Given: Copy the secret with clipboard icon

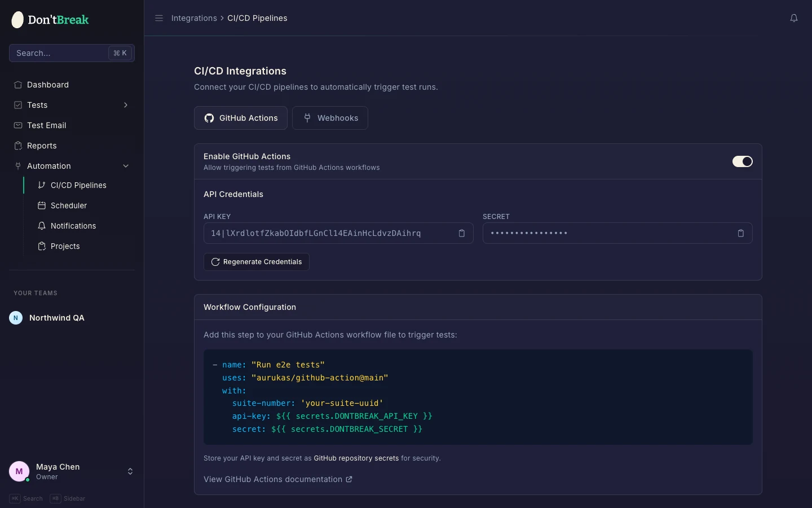Looking at the screenshot, I should tap(741, 233).
